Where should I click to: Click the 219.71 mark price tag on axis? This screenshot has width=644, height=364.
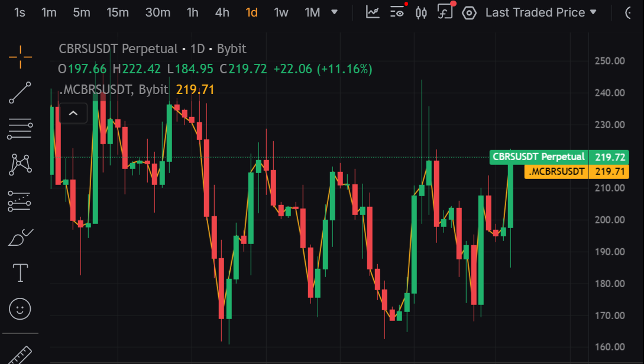click(x=609, y=171)
